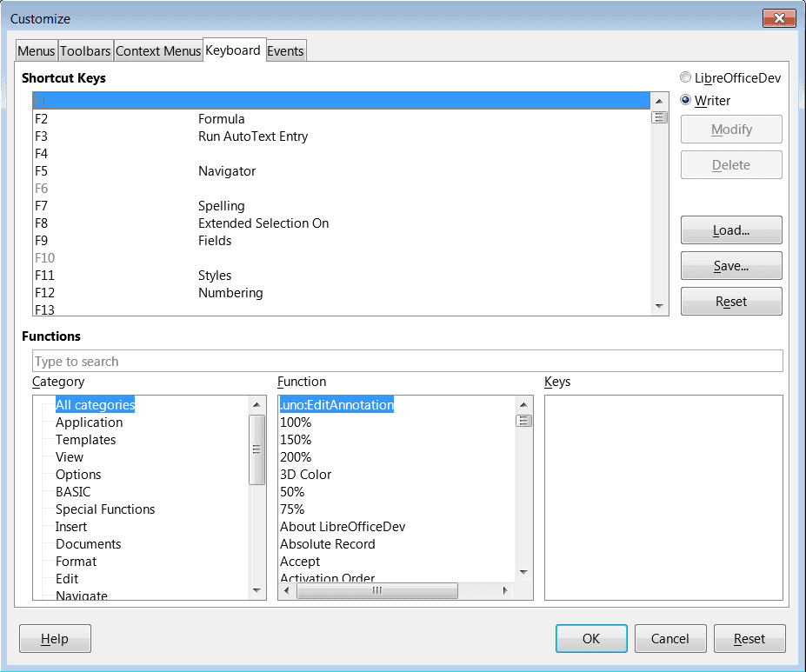Image resolution: width=806 pixels, height=672 pixels.
Task: Select the Special Functions category
Action: coord(105,509)
